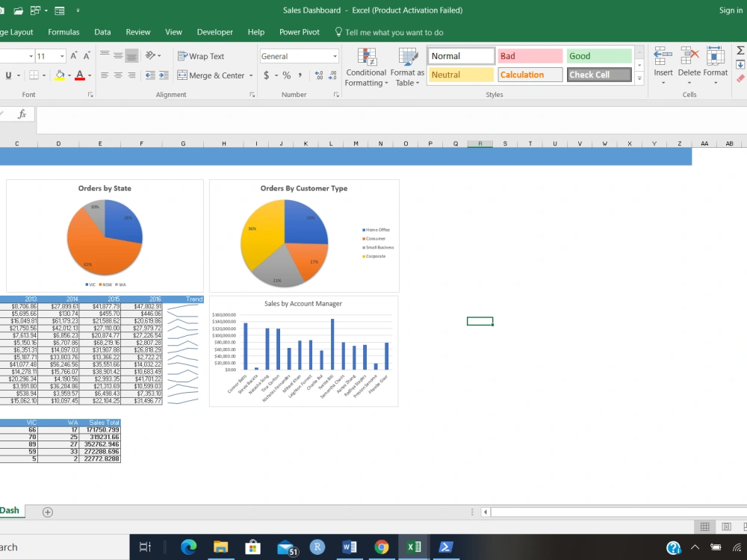Toggle Middle Align
747x560 pixels.
pos(118,56)
